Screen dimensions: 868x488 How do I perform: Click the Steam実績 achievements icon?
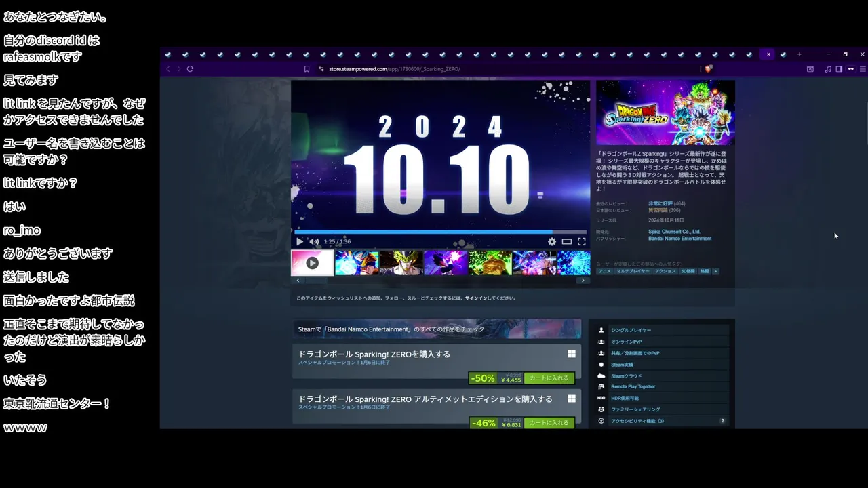[601, 365]
